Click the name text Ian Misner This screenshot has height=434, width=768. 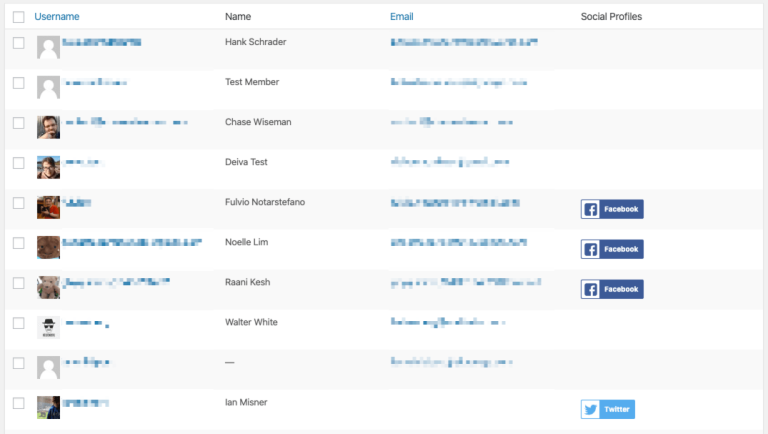tap(246, 403)
